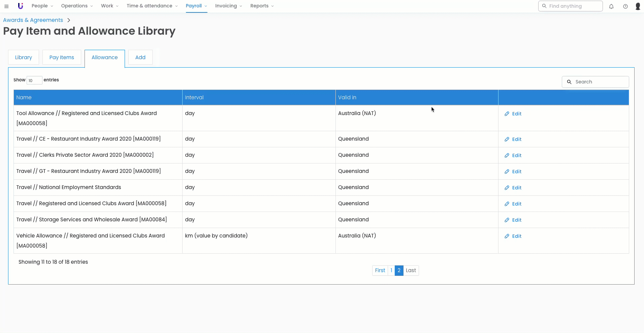Switch to the Library tab
The image size is (644, 333).
24,57
